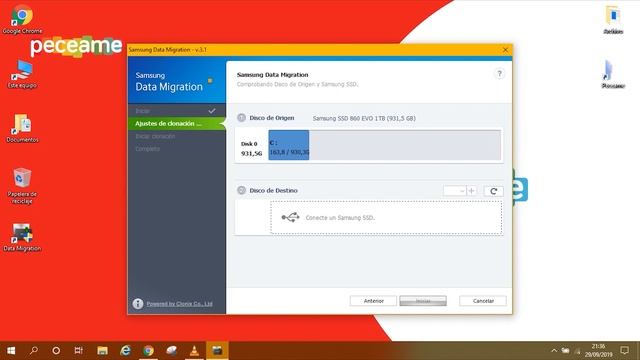Click the info icon beside Powered by Clonix
The image size is (640, 360).
pos(138,304)
